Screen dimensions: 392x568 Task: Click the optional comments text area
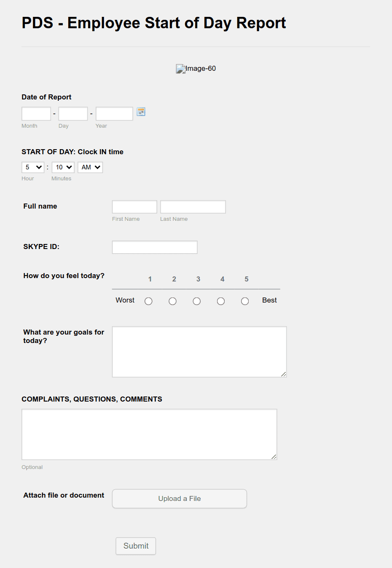pos(149,434)
